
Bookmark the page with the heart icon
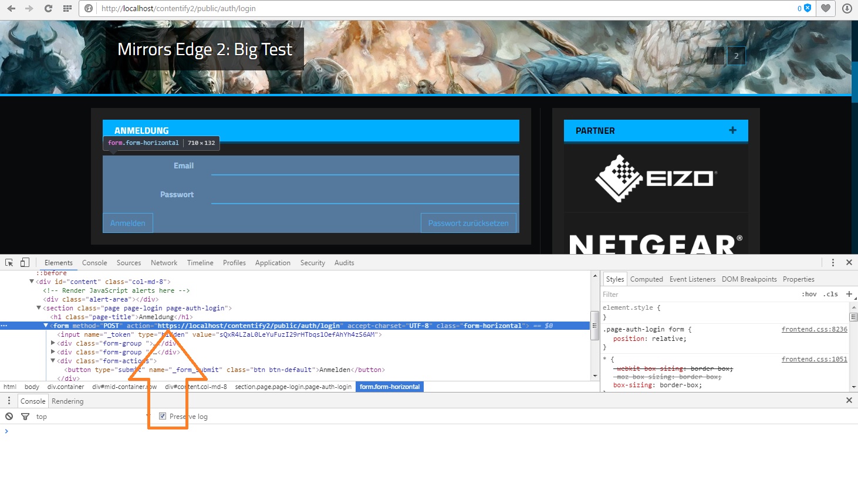[825, 9]
